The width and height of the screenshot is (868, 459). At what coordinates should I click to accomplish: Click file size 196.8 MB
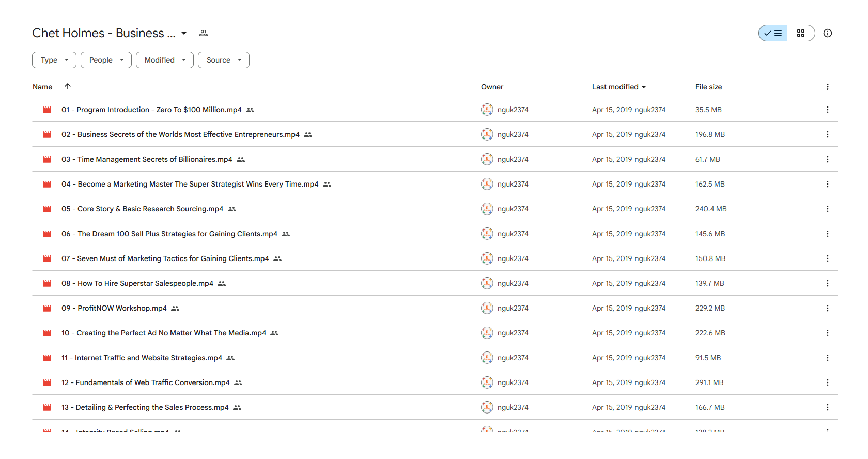point(710,134)
